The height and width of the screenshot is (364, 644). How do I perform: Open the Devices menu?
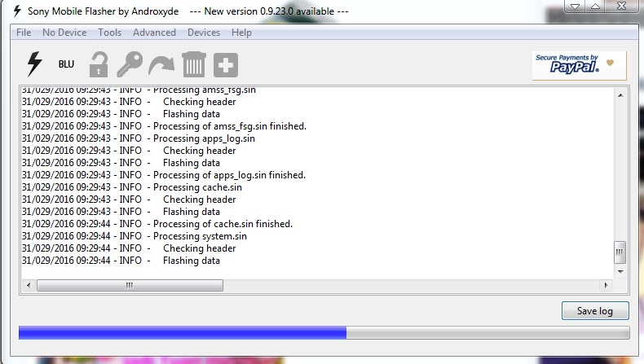point(204,33)
